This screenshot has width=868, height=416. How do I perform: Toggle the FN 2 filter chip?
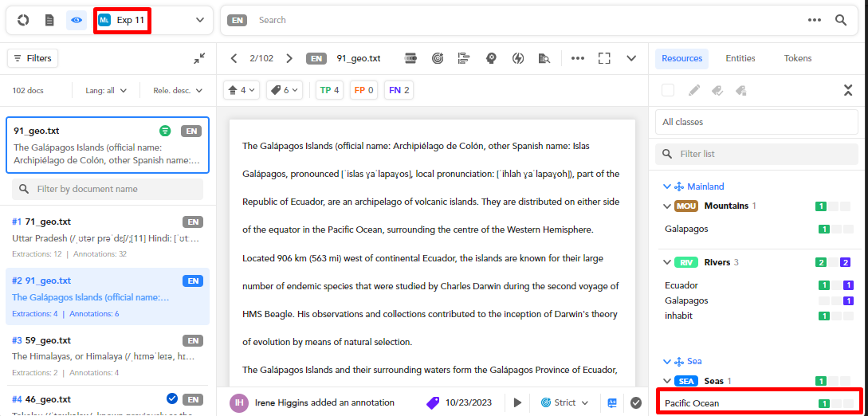[399, 90]
